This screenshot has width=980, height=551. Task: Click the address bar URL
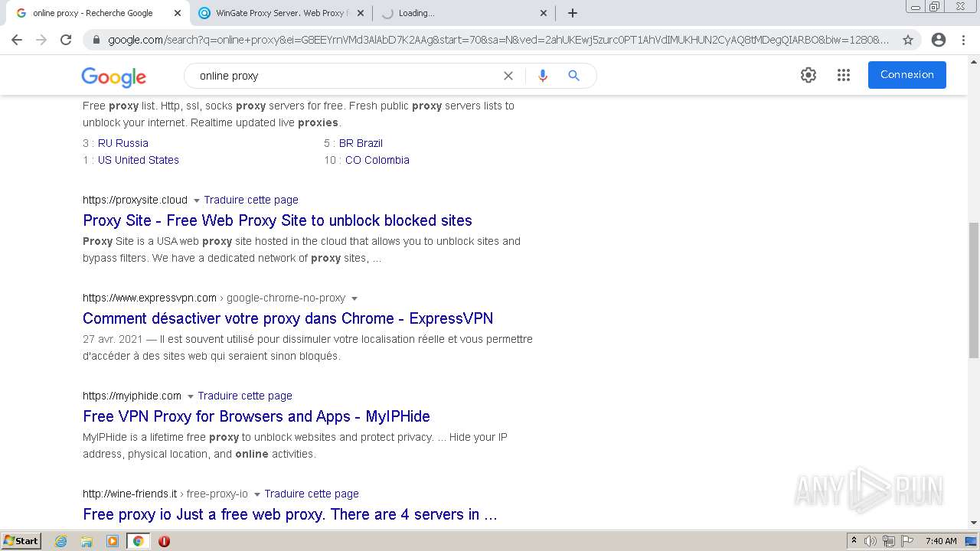(498, 40)
